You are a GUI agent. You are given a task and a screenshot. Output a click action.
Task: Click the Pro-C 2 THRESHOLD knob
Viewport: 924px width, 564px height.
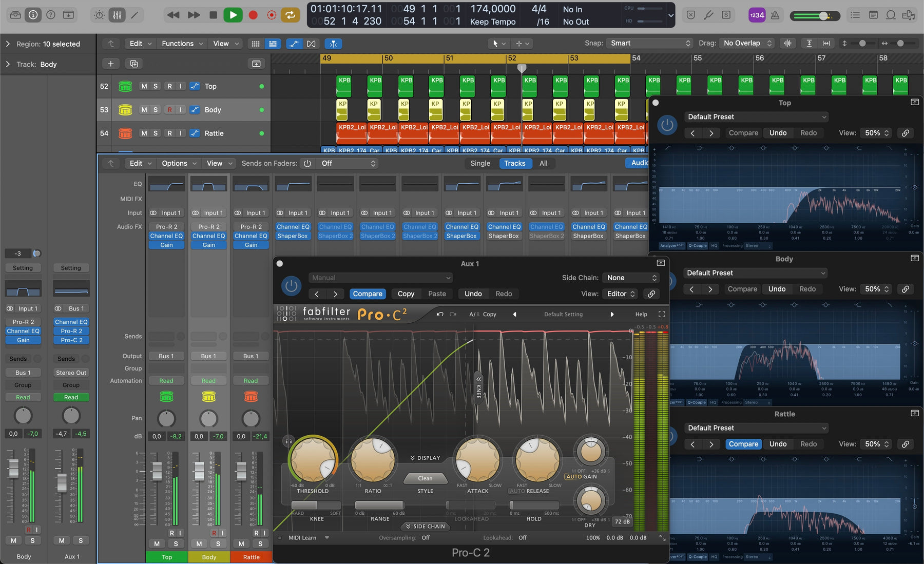point(313,460)
